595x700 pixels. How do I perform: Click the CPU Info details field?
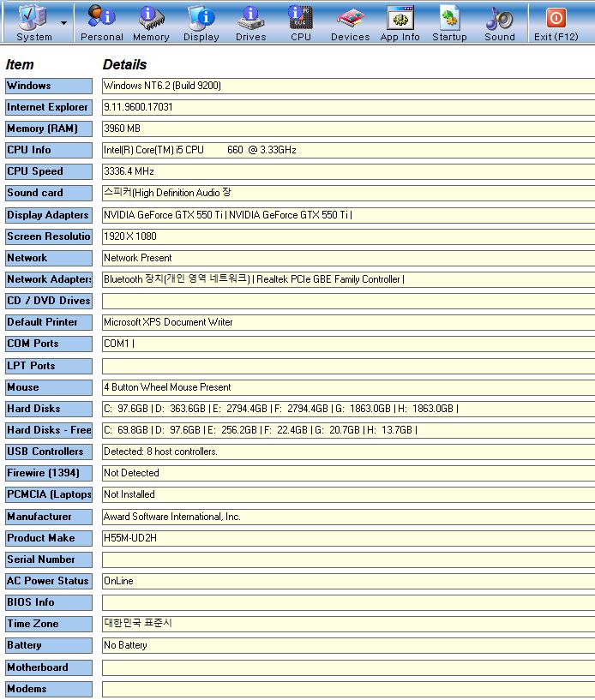(x=347, y=150)
